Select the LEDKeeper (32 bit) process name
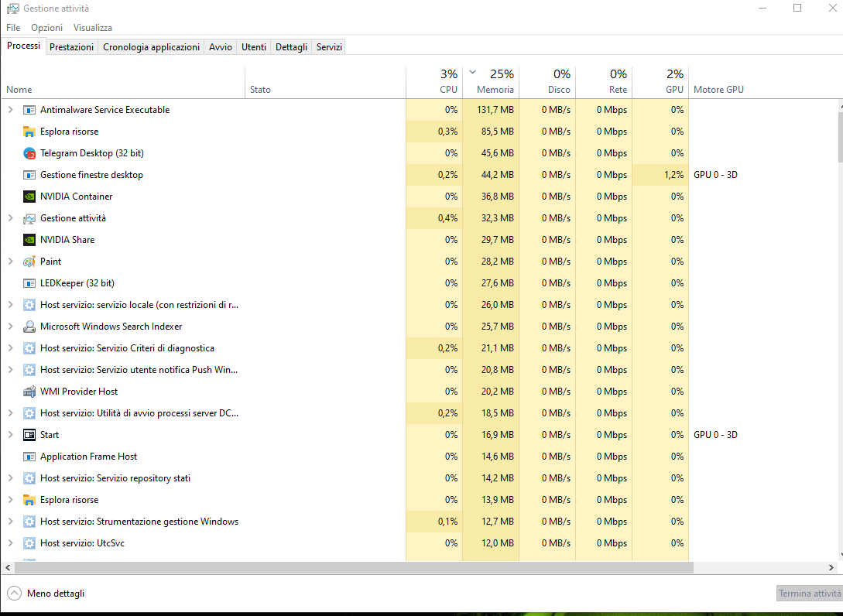 pyautogui.click(x=77, y=283)
